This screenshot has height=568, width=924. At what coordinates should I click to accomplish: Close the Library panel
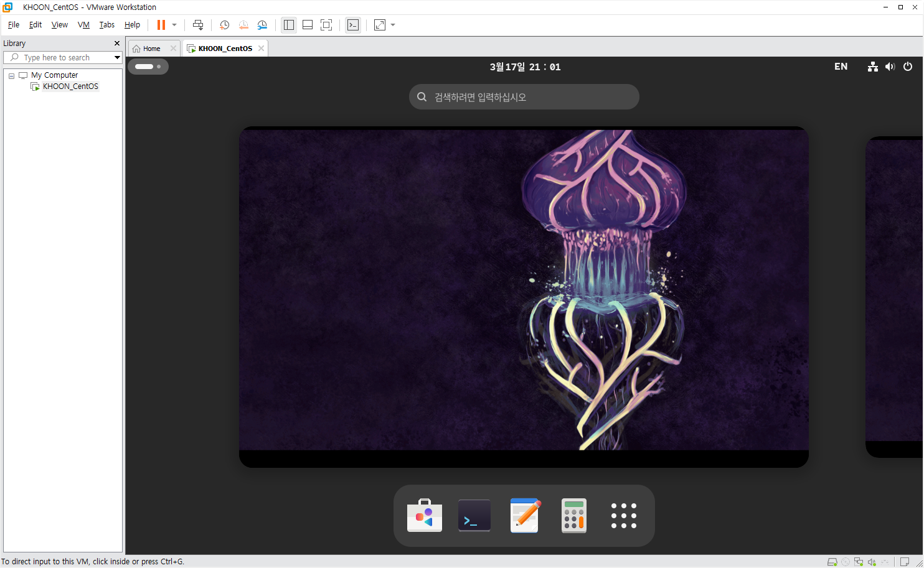117,44
